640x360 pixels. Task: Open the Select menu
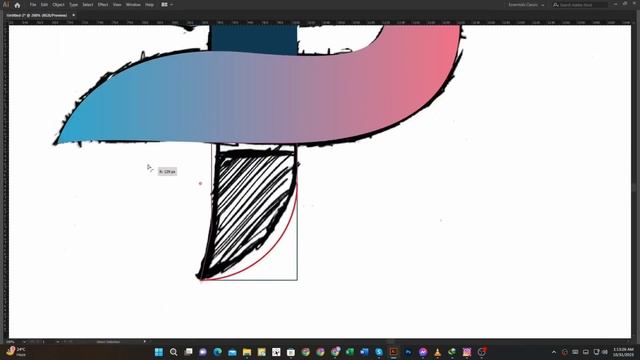click(88, 5)
